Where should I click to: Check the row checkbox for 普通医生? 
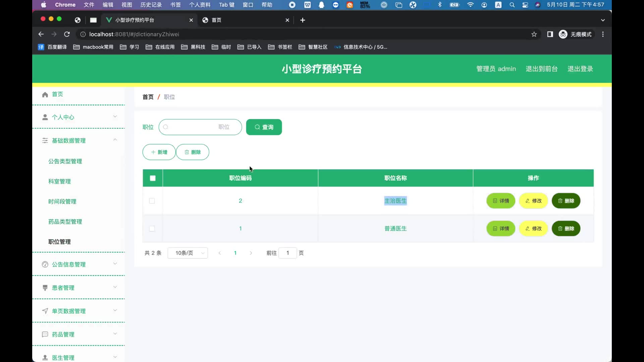[x=152, y=229]
